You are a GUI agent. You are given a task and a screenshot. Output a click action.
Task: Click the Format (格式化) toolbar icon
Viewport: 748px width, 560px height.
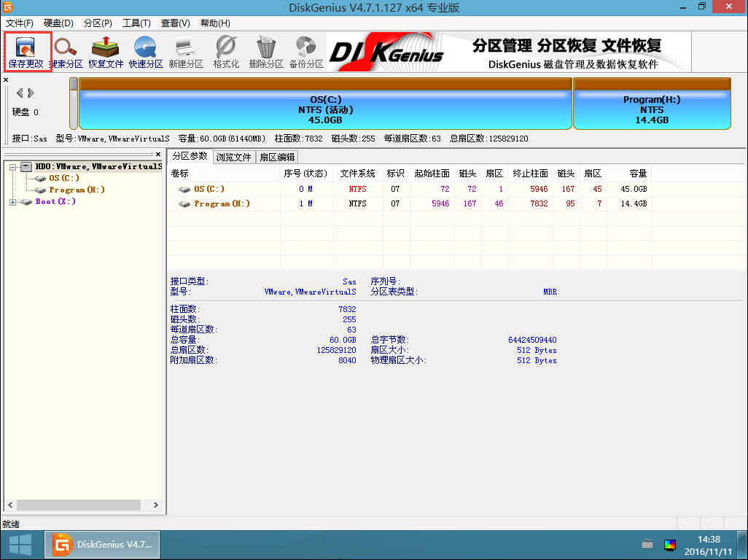coord(226,52)
